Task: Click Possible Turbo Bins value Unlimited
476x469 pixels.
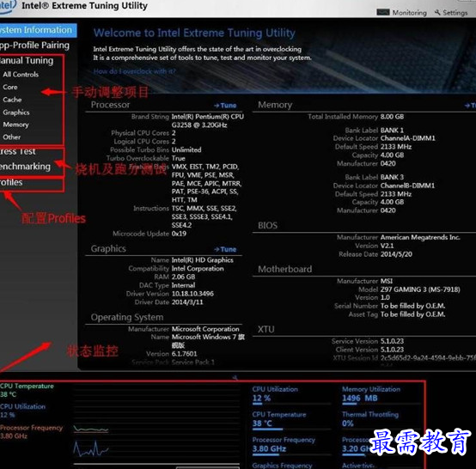Action: coord(186,150)
